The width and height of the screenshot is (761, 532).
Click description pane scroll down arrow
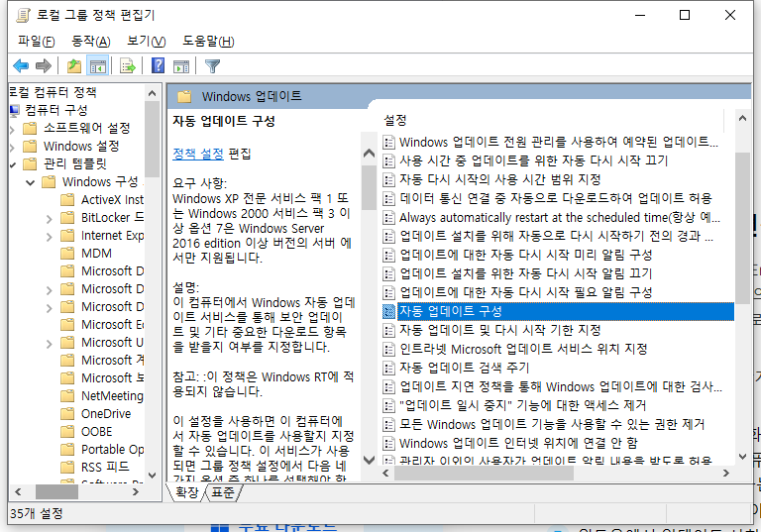pos(370,460)
